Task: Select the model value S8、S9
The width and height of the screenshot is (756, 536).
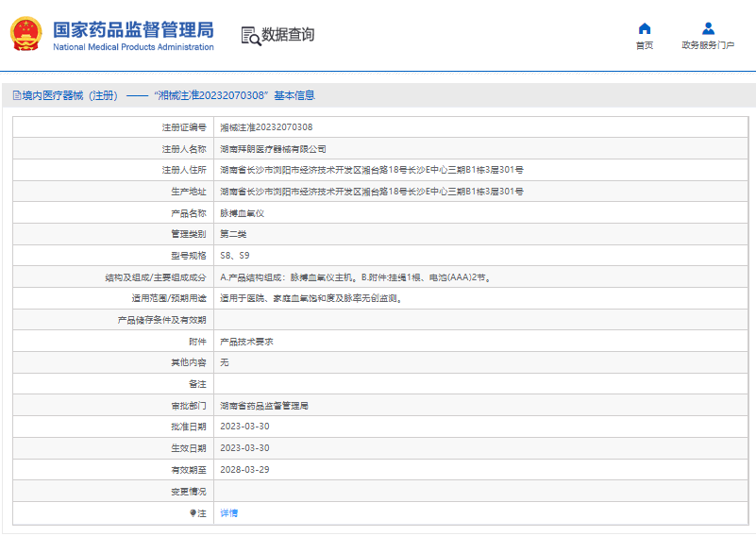Action: pos(235,256)
